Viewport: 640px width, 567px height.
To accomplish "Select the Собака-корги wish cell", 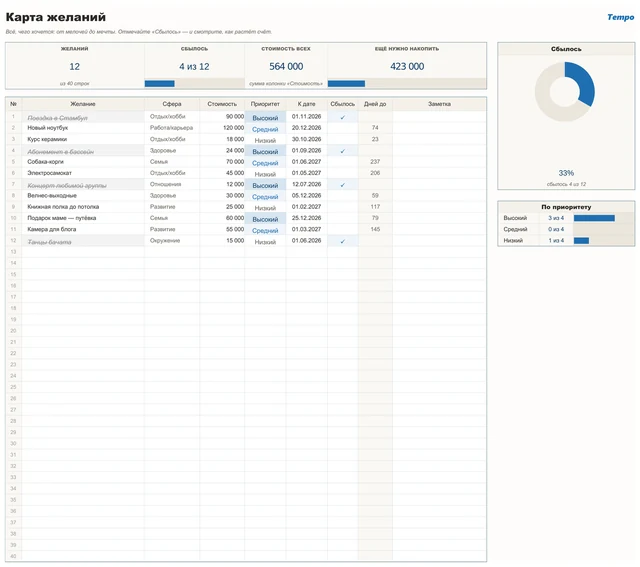I will [x=83, y=162].
